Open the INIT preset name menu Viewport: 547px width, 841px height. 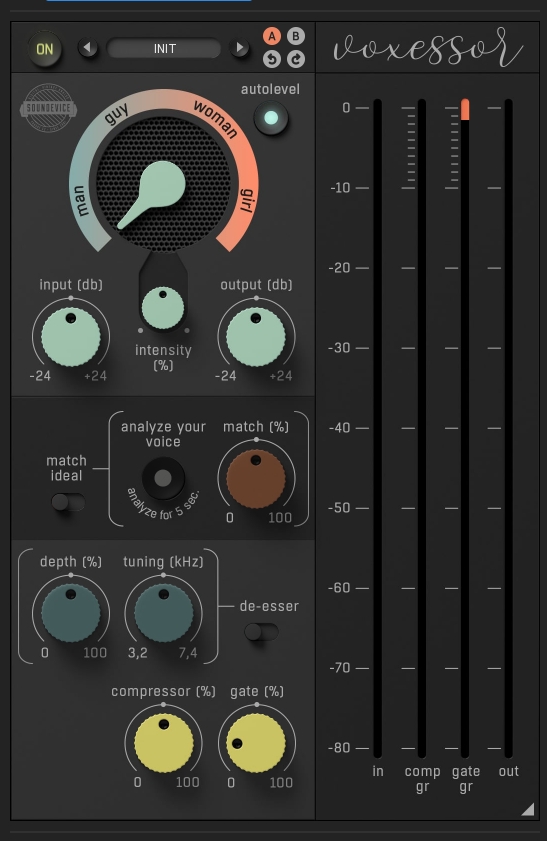coord(164,49)
